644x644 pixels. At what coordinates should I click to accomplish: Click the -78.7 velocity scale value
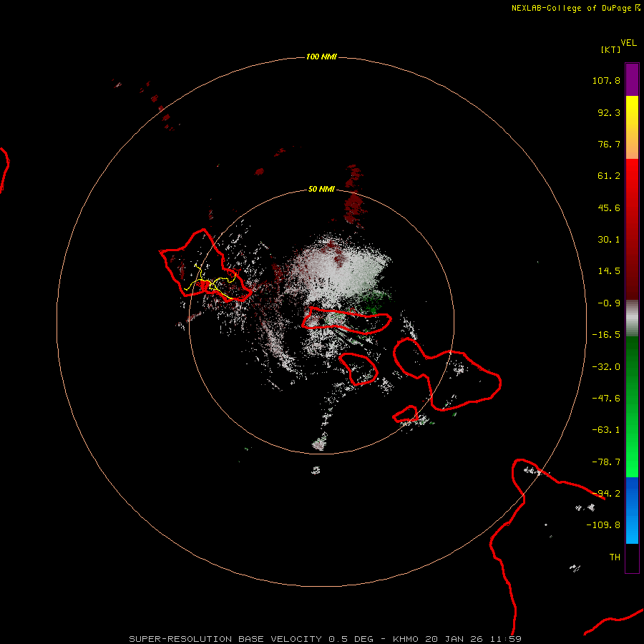click(606, 462)
